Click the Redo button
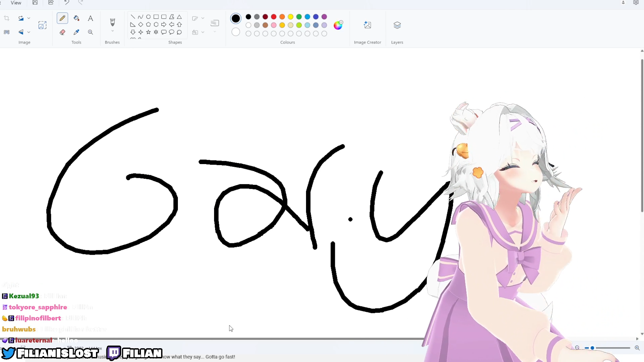Screen dimensions: 644x362 (81, 3)
